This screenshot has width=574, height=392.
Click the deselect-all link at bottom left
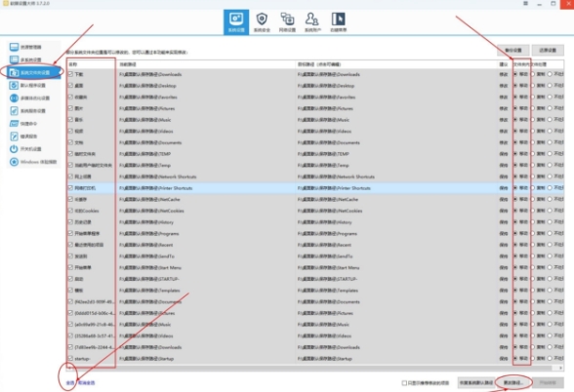(87, 383)
